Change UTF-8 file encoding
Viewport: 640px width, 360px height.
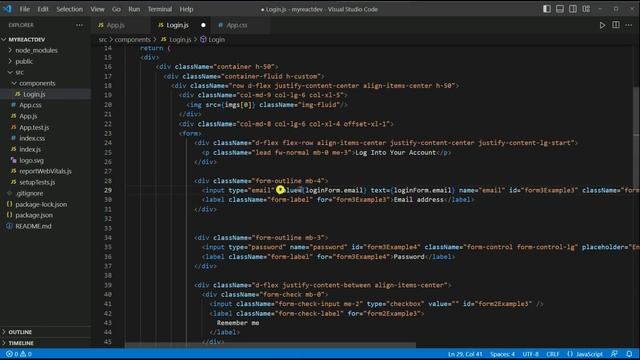click(x=531, y=354)
